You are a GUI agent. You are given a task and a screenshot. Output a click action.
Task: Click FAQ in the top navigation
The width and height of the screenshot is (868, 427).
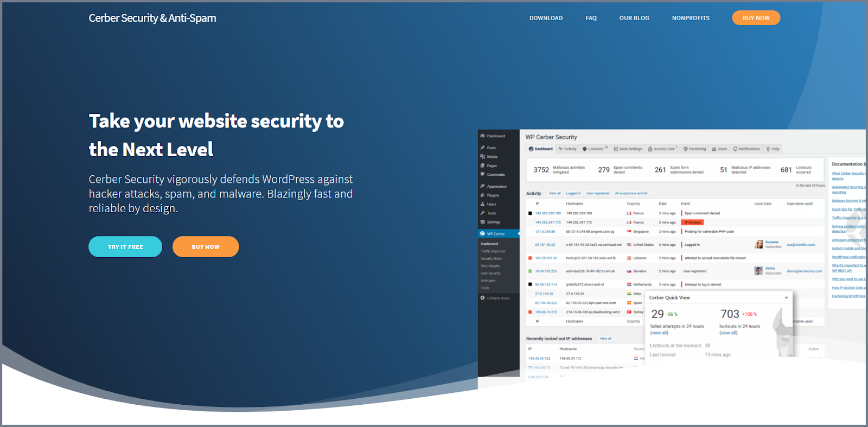pyautogui.click(x=591, y=18)
